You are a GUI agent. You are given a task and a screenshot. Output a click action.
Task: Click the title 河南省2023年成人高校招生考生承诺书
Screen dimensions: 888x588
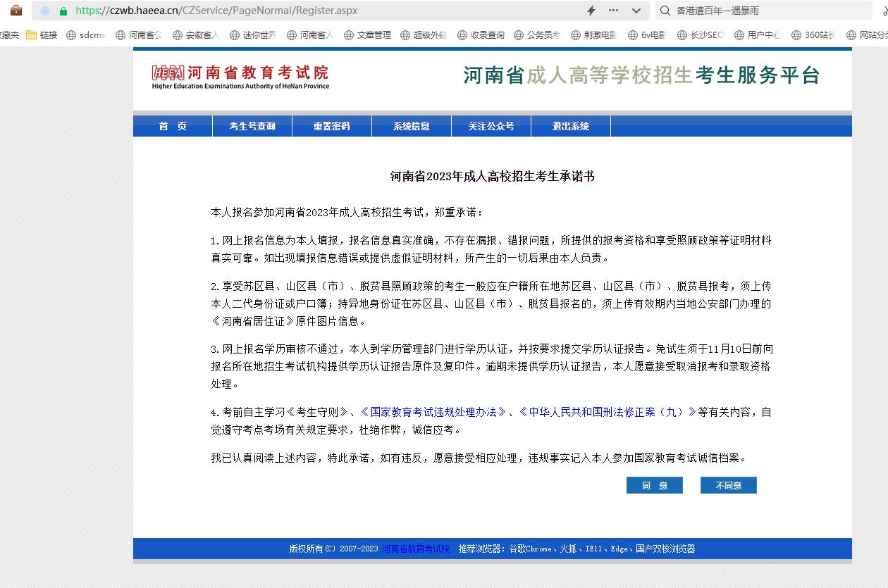[x=493, y=176]
